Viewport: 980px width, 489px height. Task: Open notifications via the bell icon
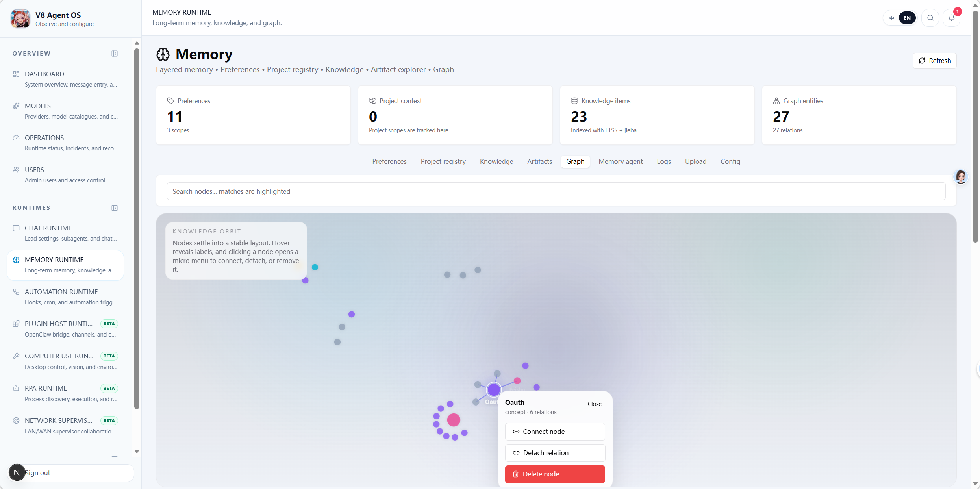tap(952, 18)
